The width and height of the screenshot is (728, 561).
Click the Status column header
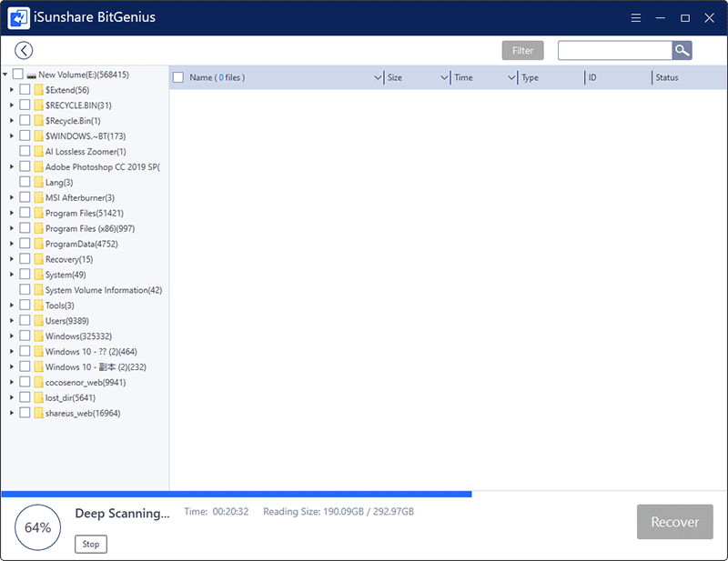pyautogui.click(x=667, y=77)
